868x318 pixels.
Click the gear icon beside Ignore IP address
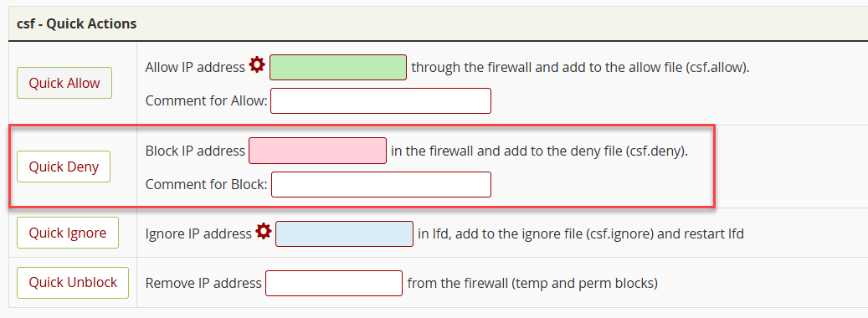pyautogui.click(x=264, y=231)
